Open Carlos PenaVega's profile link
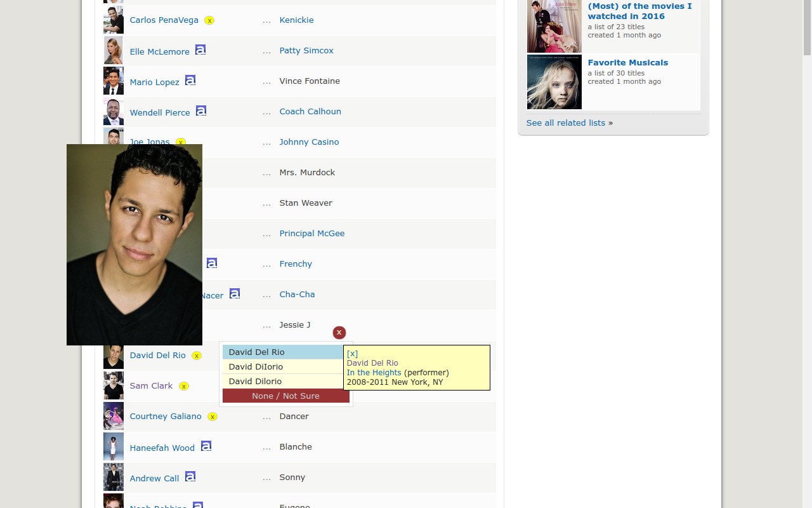Image resolution: width=812 pixels, height=508 pixels. [164, 20]
